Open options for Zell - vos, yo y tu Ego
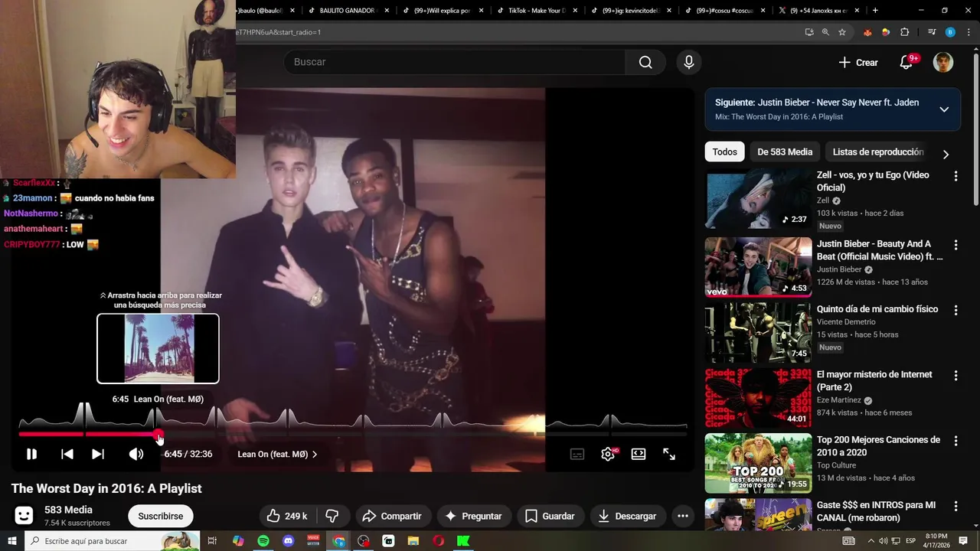Screen dimensions: 980x551 [x=955, y=176]
